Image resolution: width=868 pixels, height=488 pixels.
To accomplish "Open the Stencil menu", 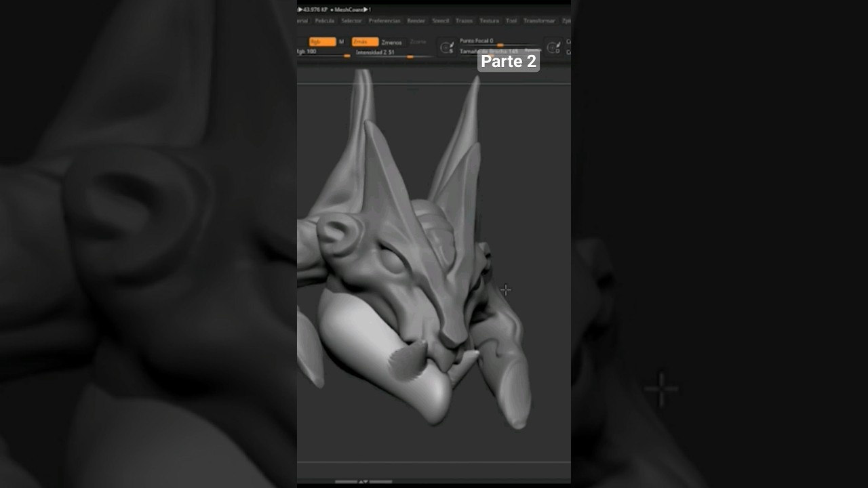I will click(440, 21).
